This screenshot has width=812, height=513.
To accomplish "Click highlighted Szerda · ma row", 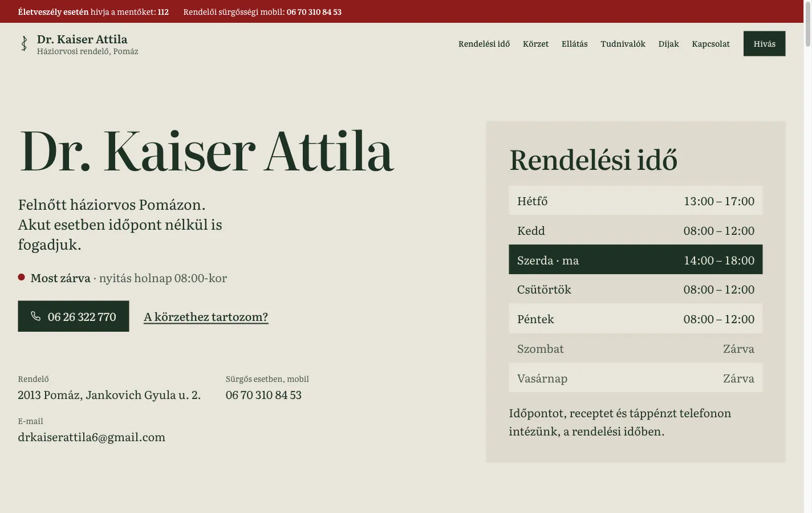I will click(x=635, y=260).
